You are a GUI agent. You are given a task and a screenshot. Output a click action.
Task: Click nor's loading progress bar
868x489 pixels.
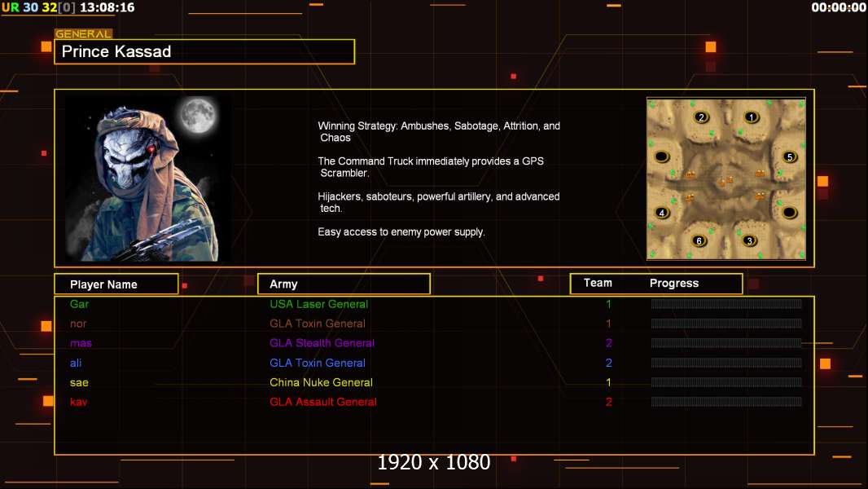[x=726, y=324]
